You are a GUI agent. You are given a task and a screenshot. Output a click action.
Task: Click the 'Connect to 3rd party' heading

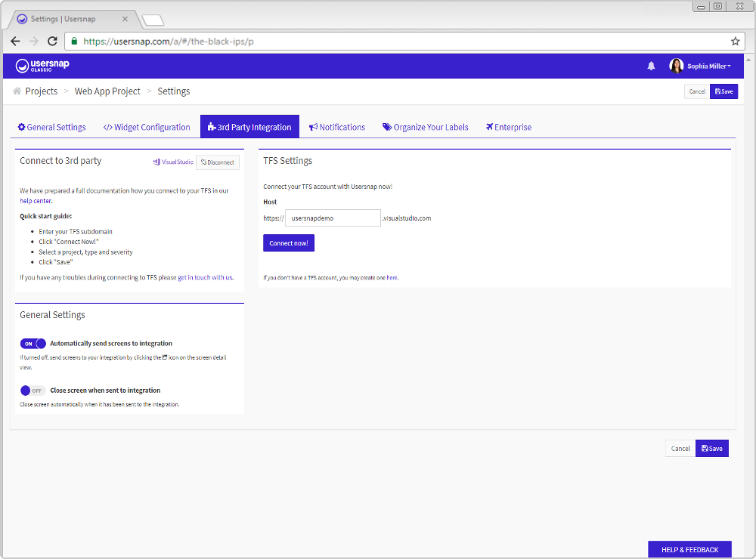pyautogui.click(x=60, y=161)
